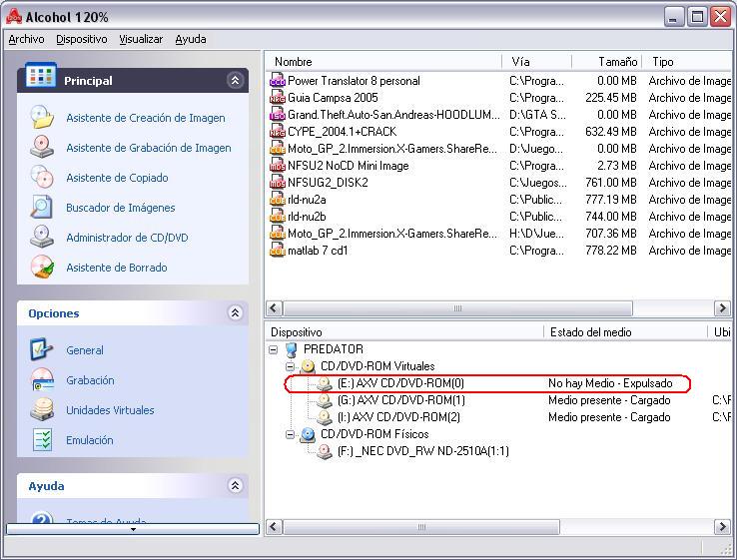Open the Visualizar menu
Image resolution: width=737 pixels, height=560 pixels.
pyautogui.click(x=141, y=39)
